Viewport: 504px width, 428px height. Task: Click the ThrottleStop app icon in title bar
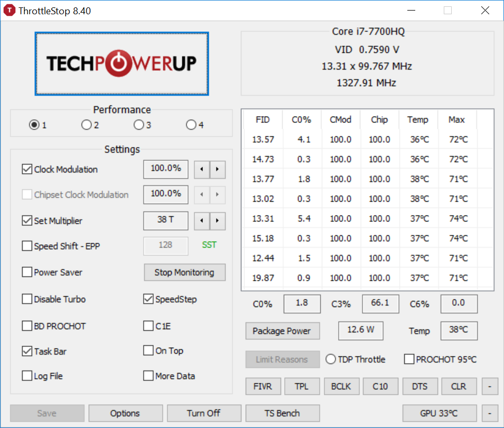pos(10,10)
